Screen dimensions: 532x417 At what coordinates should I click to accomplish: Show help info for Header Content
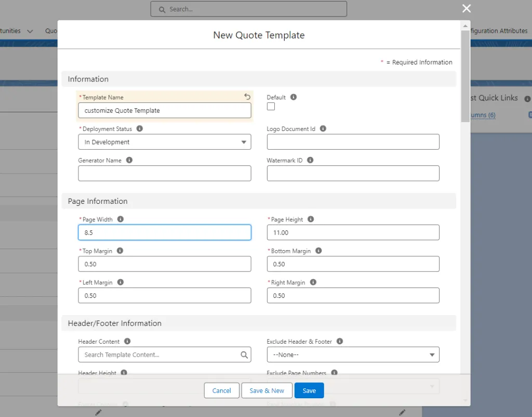[127, 341]
